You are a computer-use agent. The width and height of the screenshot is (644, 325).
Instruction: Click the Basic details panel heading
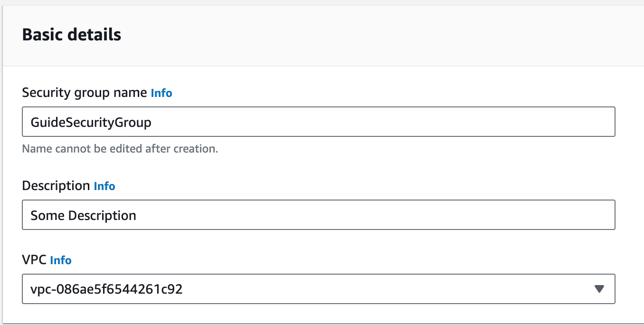tap(72, 35)
